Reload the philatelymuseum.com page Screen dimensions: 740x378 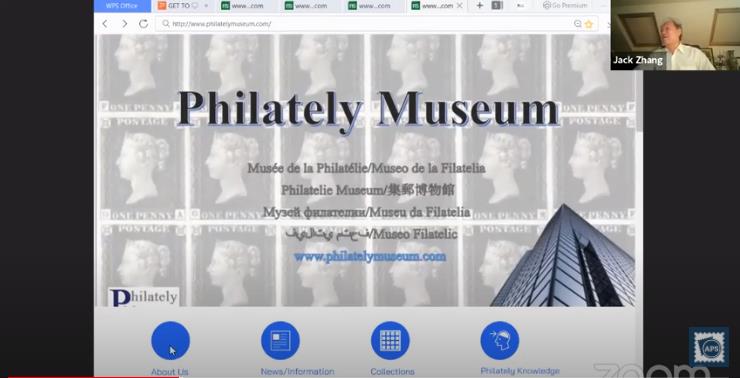coord(143,24)
